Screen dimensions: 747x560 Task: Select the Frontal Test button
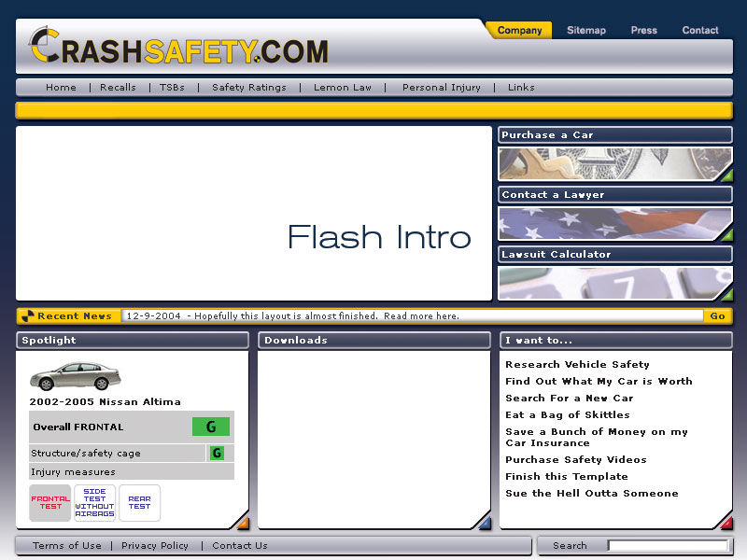pos(50,503)
